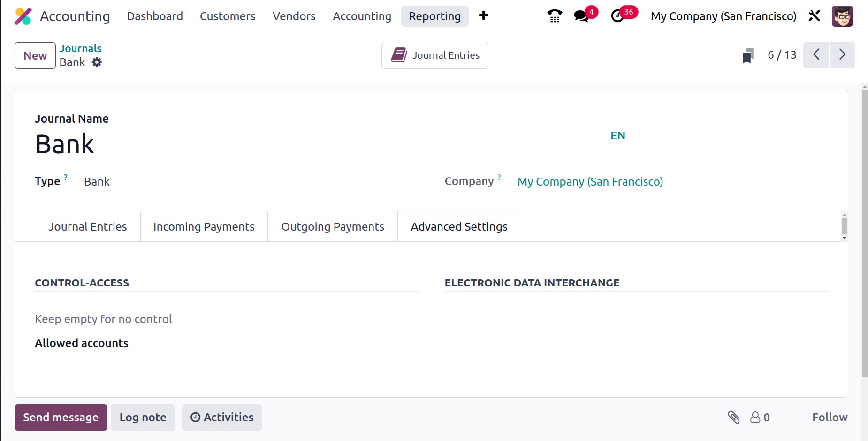Click the EN translation button
The image size is (868, 441).
click(x=618, y=136)
